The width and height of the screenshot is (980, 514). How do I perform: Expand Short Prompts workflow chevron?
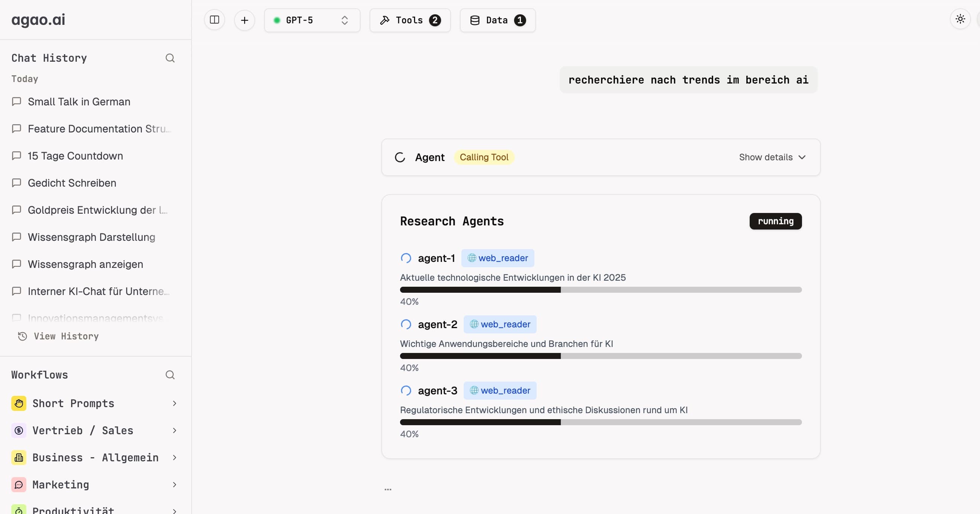click(x=175, y=403)
